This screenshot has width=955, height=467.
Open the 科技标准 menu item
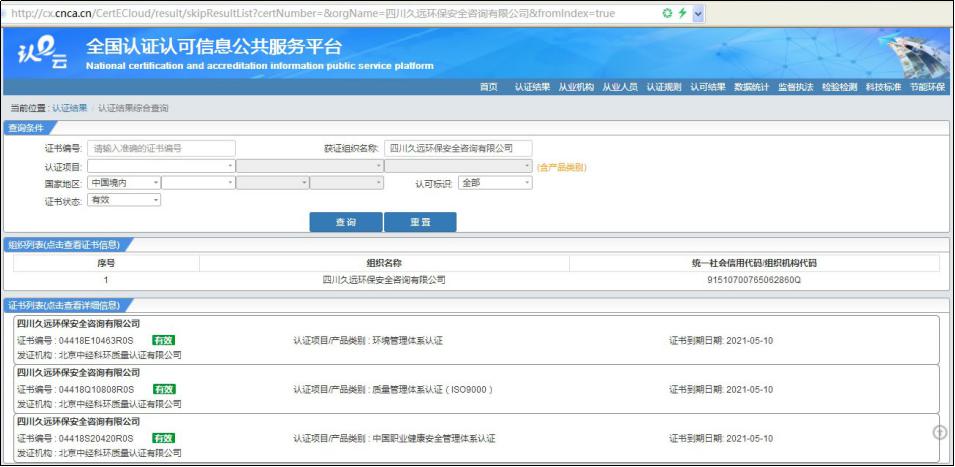click(883, 87)
